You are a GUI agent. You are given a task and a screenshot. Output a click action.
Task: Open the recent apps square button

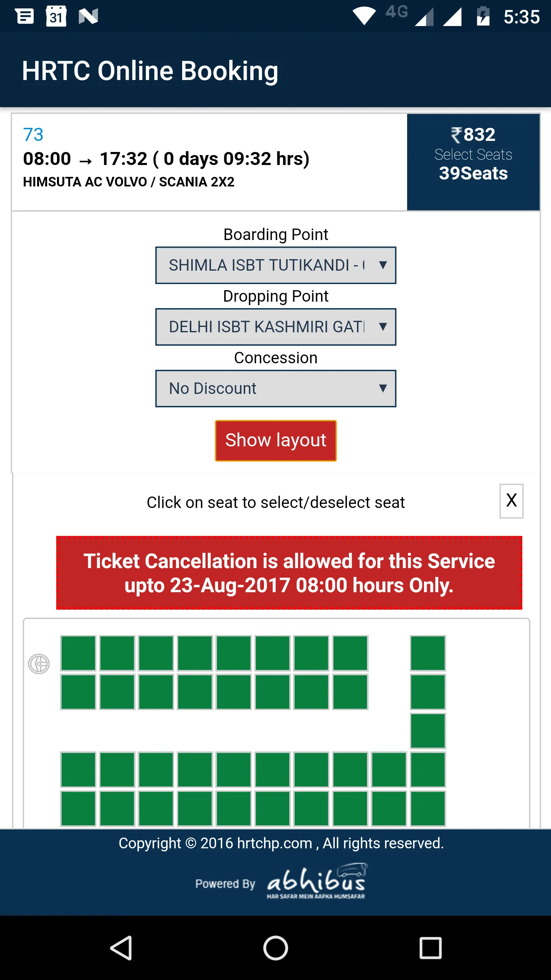[x=430, y=948]
